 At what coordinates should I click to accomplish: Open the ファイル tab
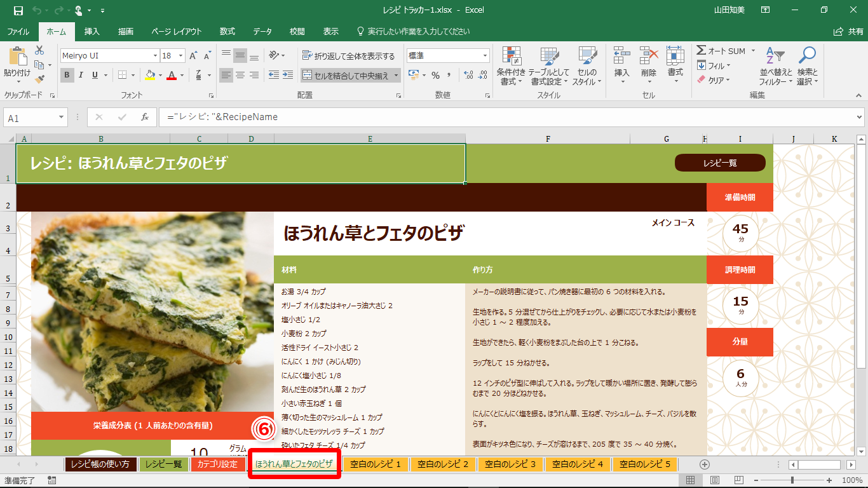pyautogui.click(x=18, y=31)
